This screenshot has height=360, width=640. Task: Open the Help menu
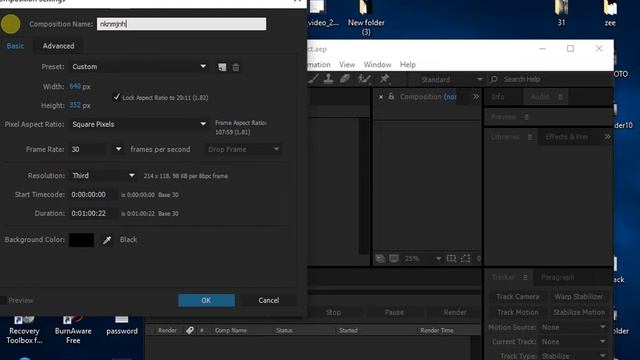coord(407,64)
